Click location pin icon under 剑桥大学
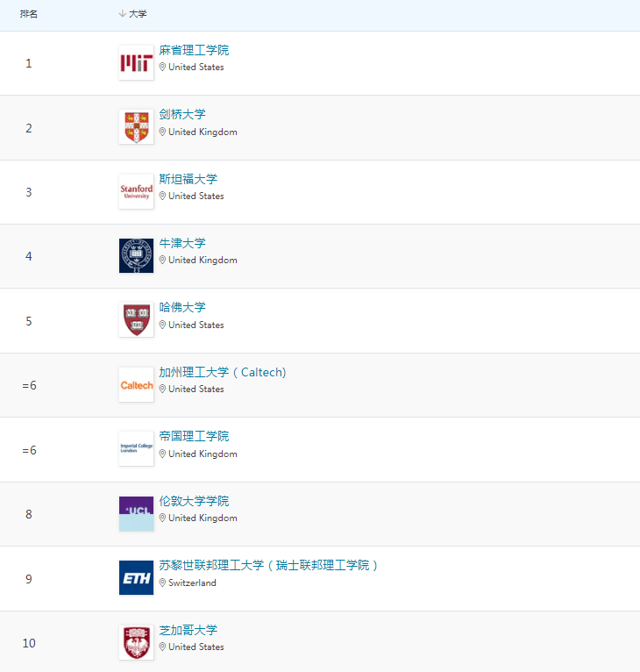Image resolution: width=640 pixels, height=672 pixels. [x=162, y=132]
